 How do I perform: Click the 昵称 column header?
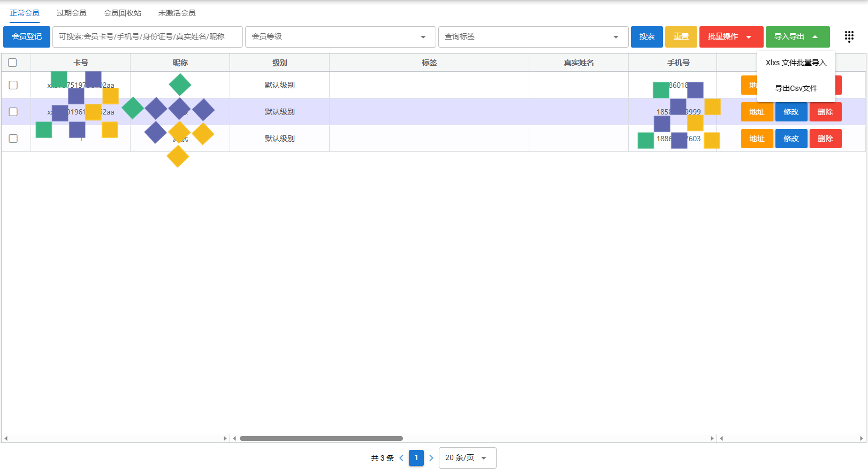tap(180, 63)
